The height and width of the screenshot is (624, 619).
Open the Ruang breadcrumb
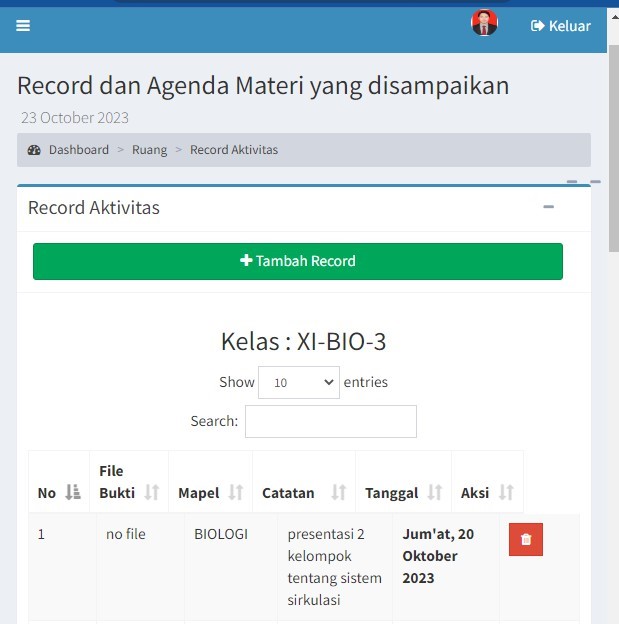[149, 150]
